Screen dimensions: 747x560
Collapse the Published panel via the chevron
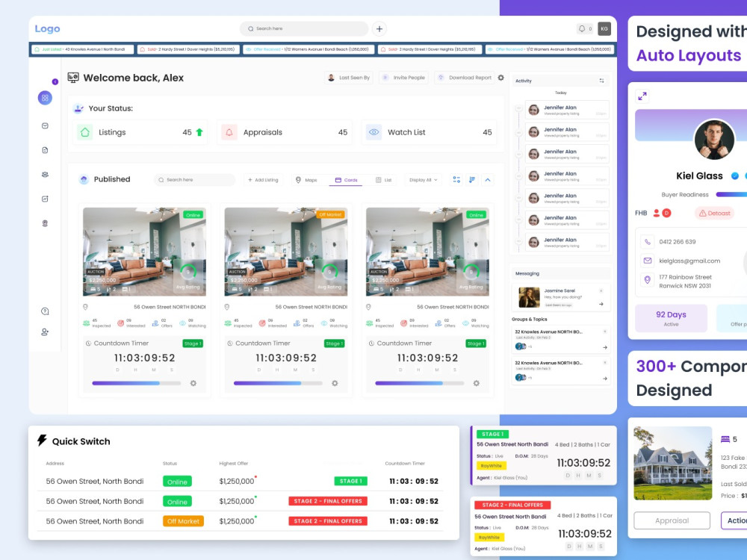click(x=489, y=179)
